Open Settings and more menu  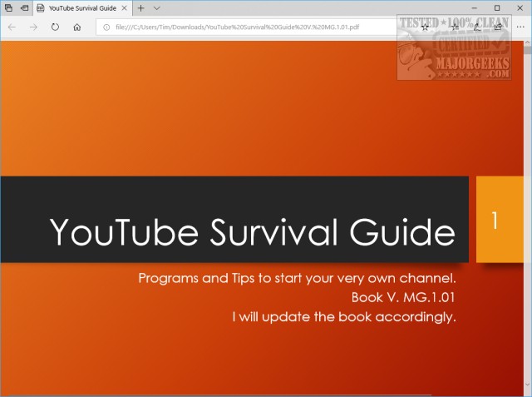(x=520, y=27)
